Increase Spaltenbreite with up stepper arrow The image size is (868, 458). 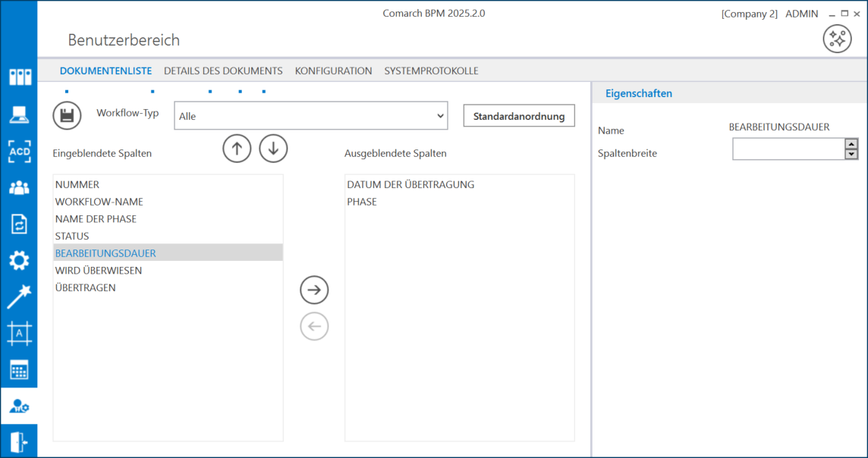click(x=851, y=144)
